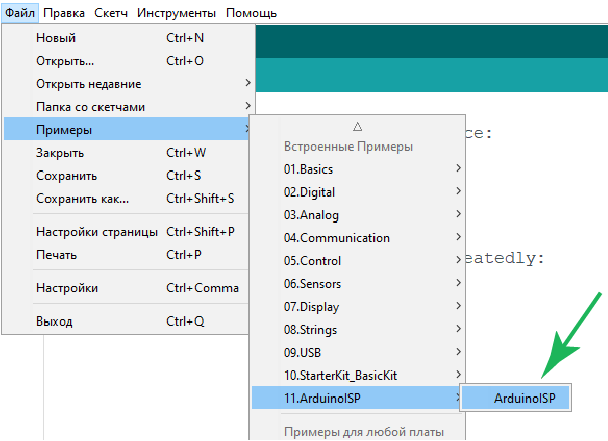Expand the 04.Communication examples

[x=357, y=238]
